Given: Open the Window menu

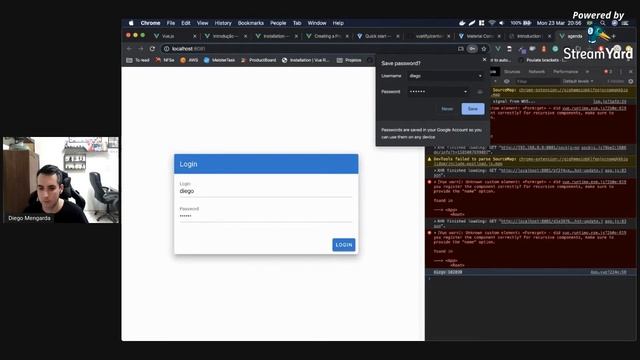Looking at the screenshot, I should pyautogui.click(x=317, y=23).
